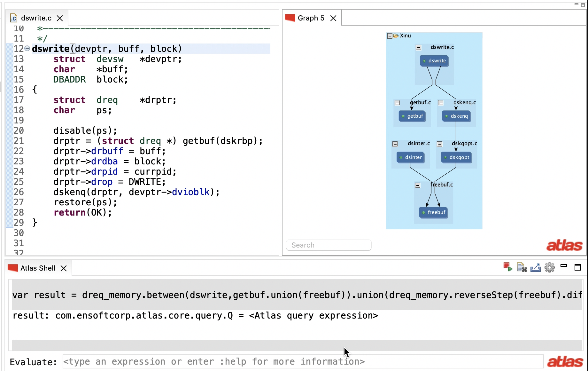Click the export shell output icon
588x371 pixels.
tap(536, 267)
